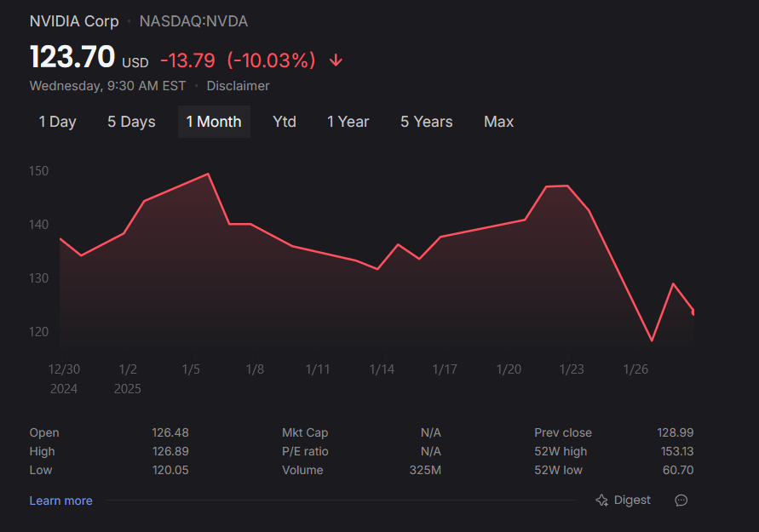Screen dimensions: 759x532
Task: Click the Learn more link
Action: click(60, 501)
